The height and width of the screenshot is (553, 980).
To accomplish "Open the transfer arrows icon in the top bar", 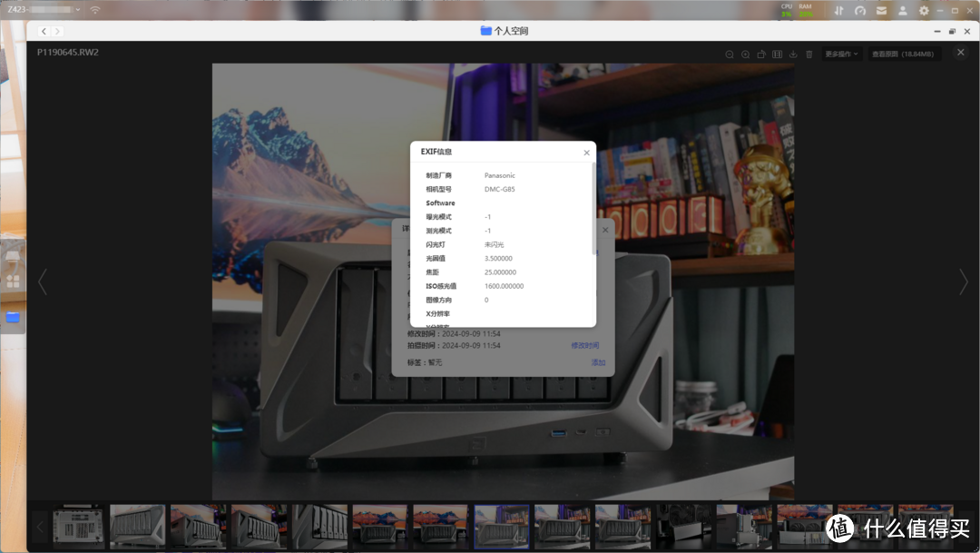I will 838,11.
